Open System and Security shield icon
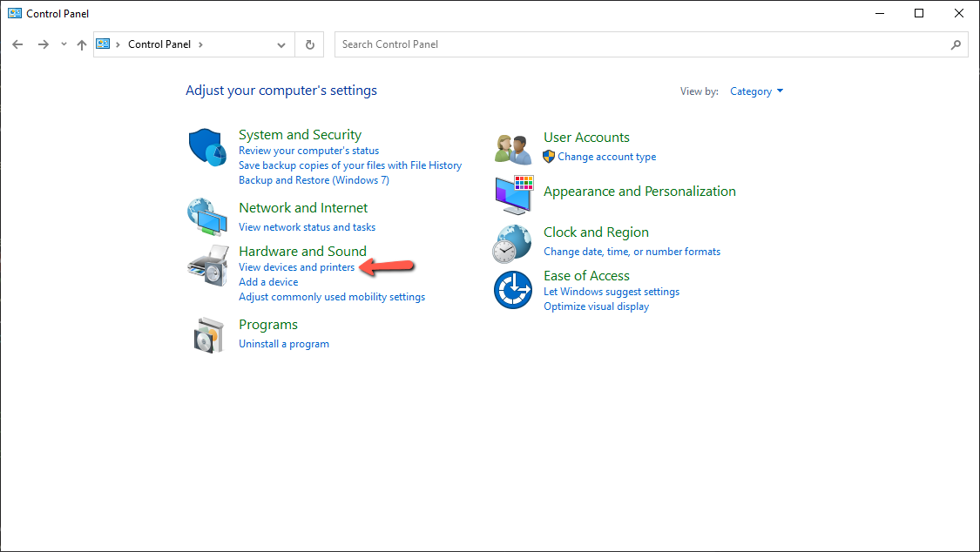This screenshot has width=980, height=552. click(207, 147)
